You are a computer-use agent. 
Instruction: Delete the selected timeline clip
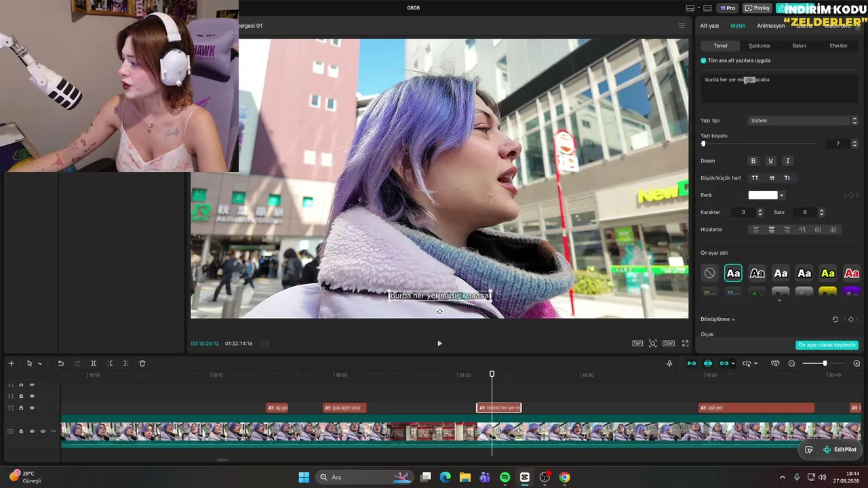click(x=142, y=363)
